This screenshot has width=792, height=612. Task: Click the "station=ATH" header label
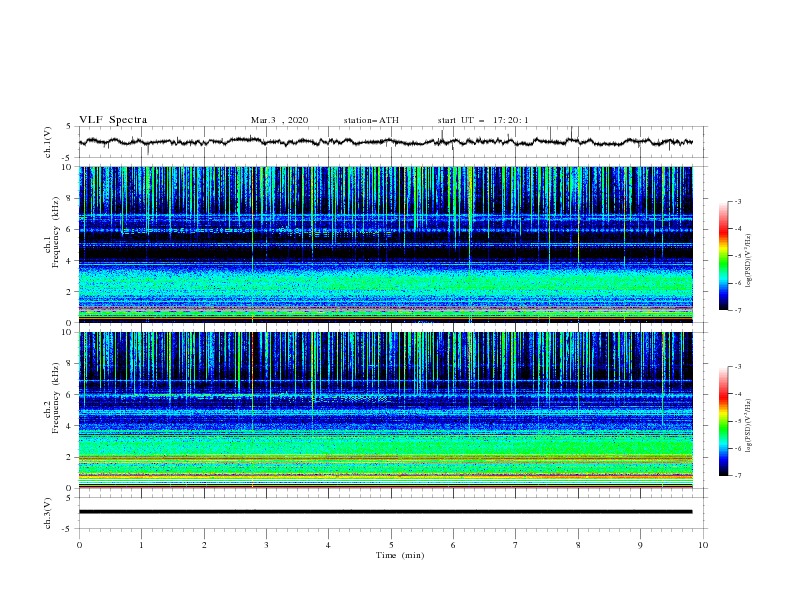371,120
